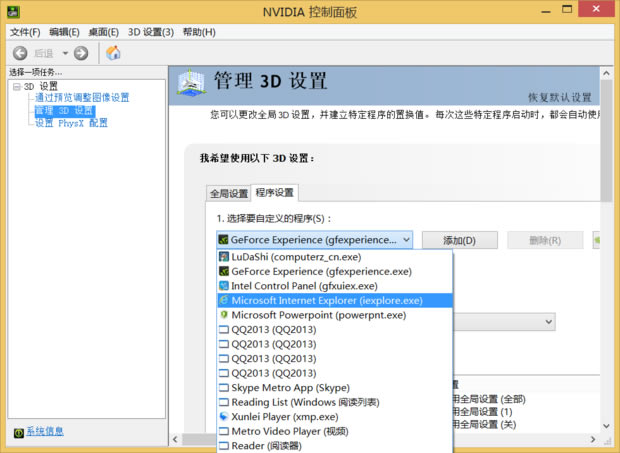The width and height of the screenshot is (620, 453).
Task: Choose Microsoft Powerpoint (powerpnt.exe)
Action: coord(335,315)
